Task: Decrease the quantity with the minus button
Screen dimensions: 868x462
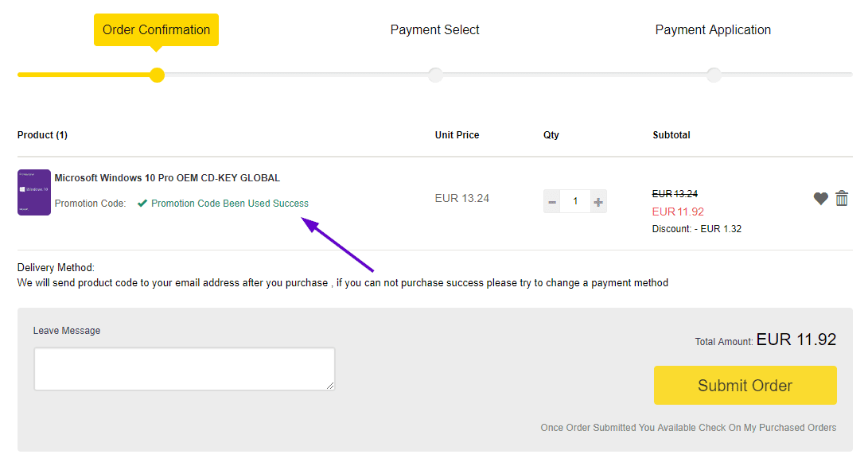Action: click(x=552, y=201)
